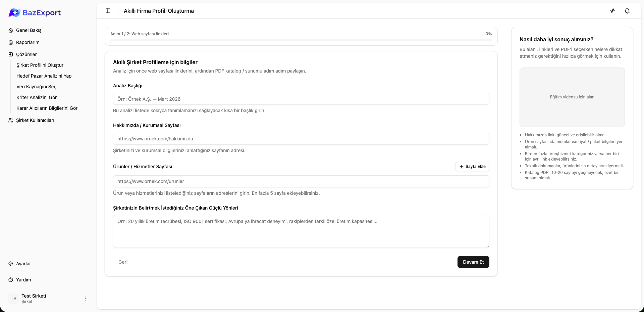Image resolution: width=644 pixels, height=312 pixels.
Task: Click the Yardım question mark icon
Action: 11,280
